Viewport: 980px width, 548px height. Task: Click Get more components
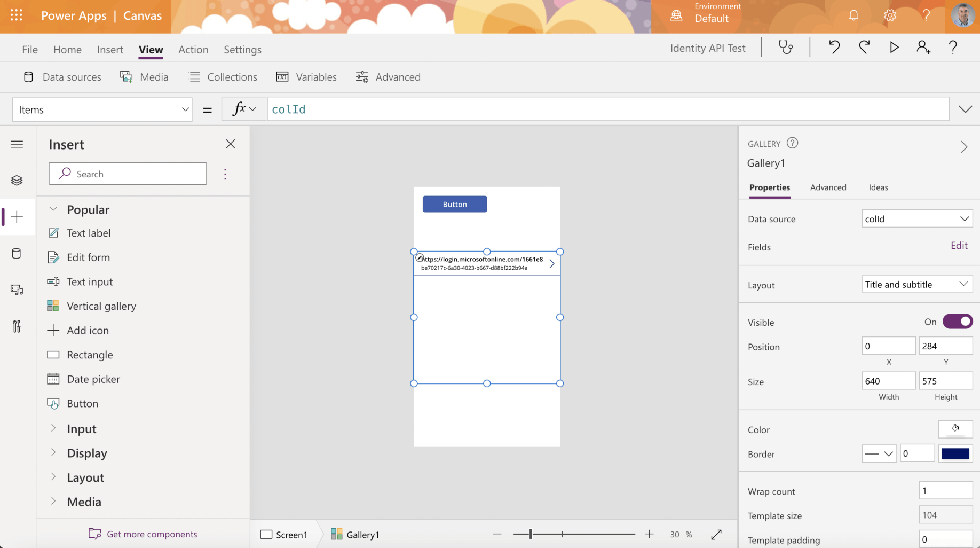[143, 534]
